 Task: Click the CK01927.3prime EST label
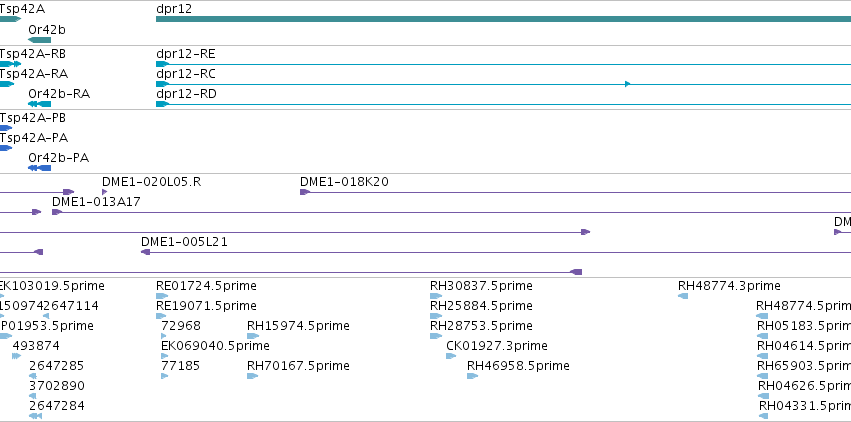point(497,346)
